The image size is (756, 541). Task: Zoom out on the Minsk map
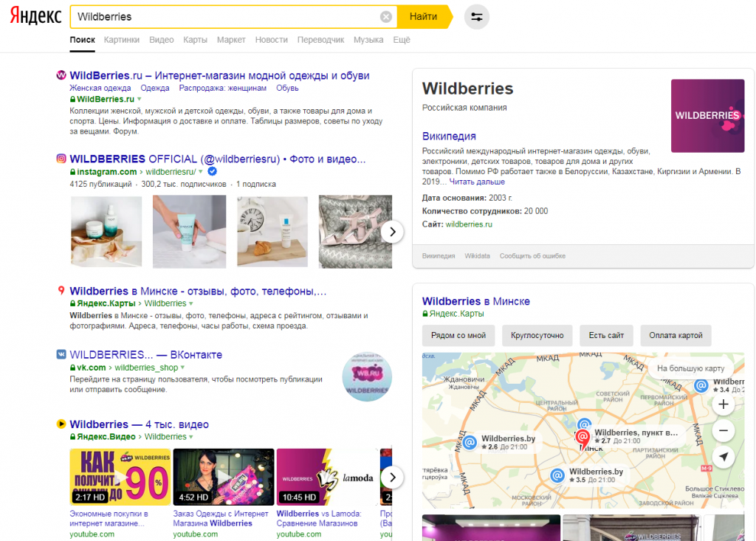pyautogui.click(x=724, y=430)
